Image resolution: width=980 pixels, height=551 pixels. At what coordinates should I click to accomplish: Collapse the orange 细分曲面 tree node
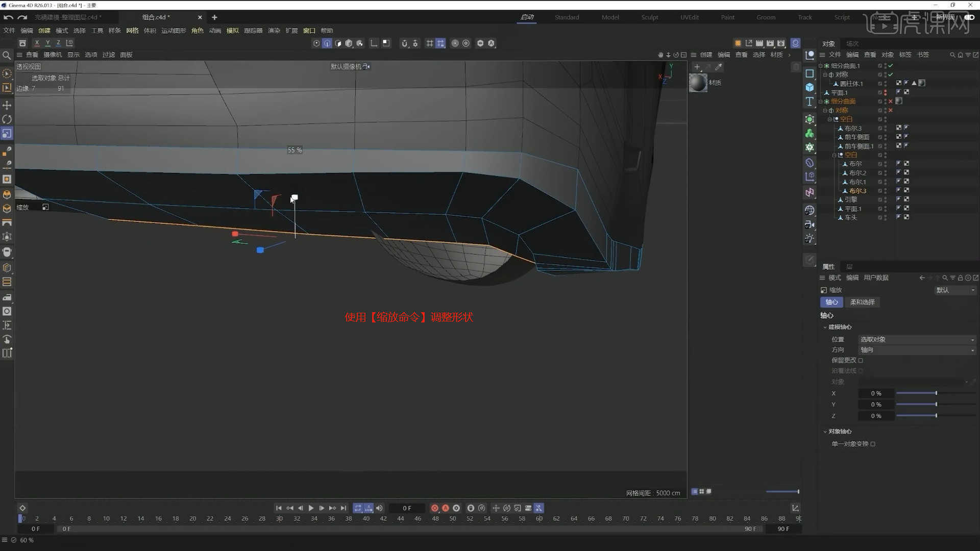click(821, 102)
